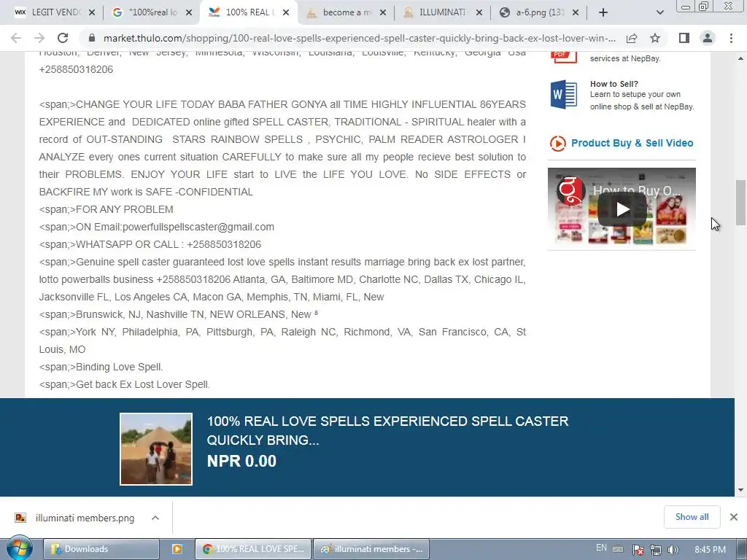Click the share page icon in address bar

[632, 38]
